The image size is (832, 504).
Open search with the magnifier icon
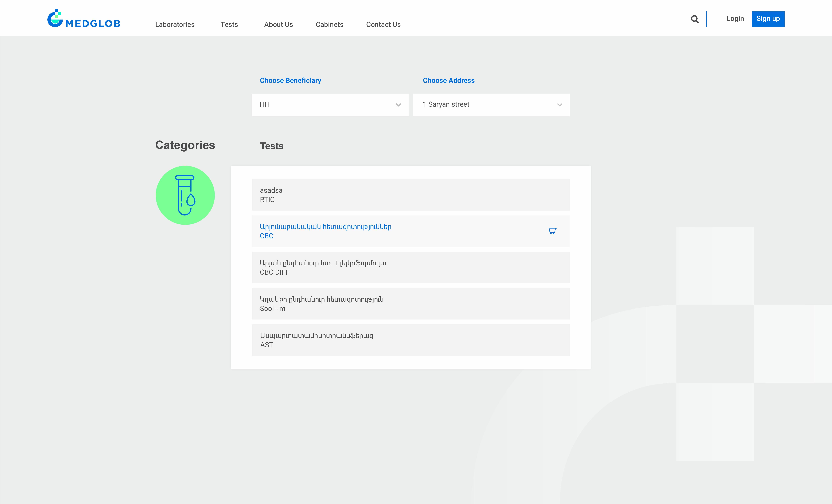[x=694, y=19]
